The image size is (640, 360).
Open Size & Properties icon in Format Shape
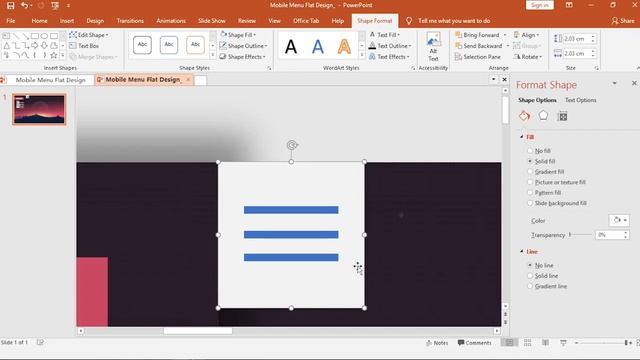[562, 116]
